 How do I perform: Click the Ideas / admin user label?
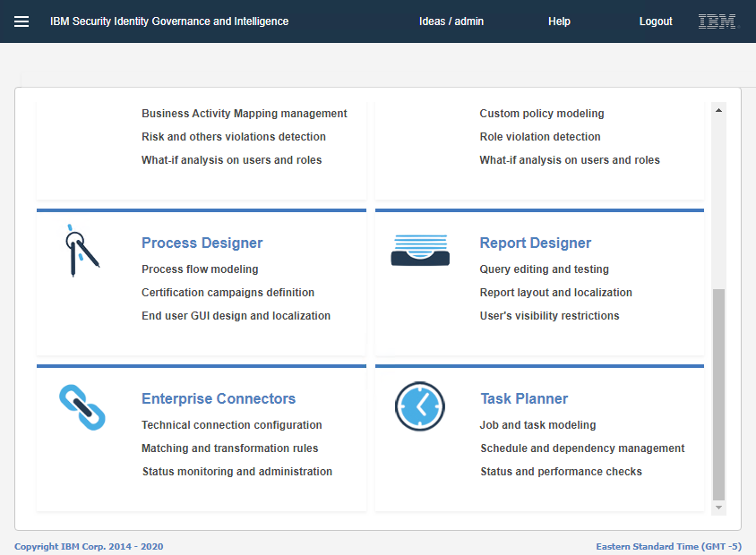[x=451, y=21]
